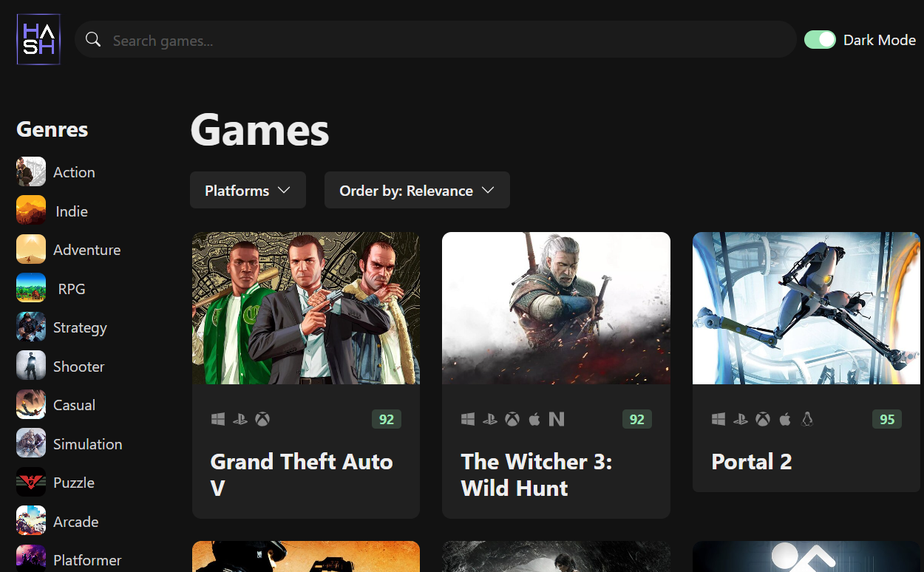The height and width of the screenshot is (572, 924).
Task: Click the Apple icon on The Witcher 3 card
Action: (534, 420)
